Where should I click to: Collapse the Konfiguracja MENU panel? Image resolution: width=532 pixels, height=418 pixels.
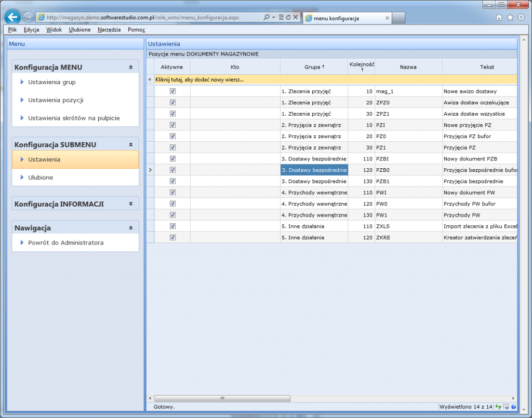[131, 68]
